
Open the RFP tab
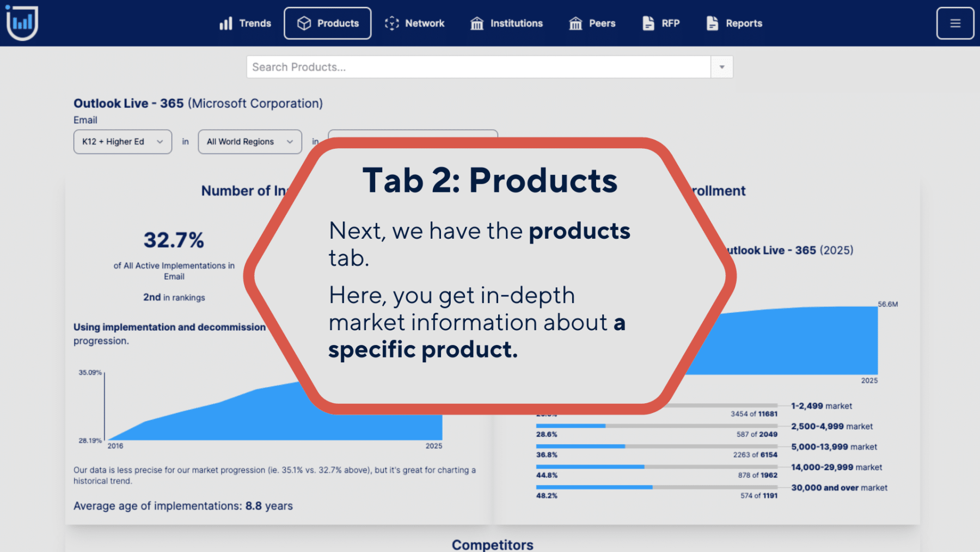[x=661, y=23]
